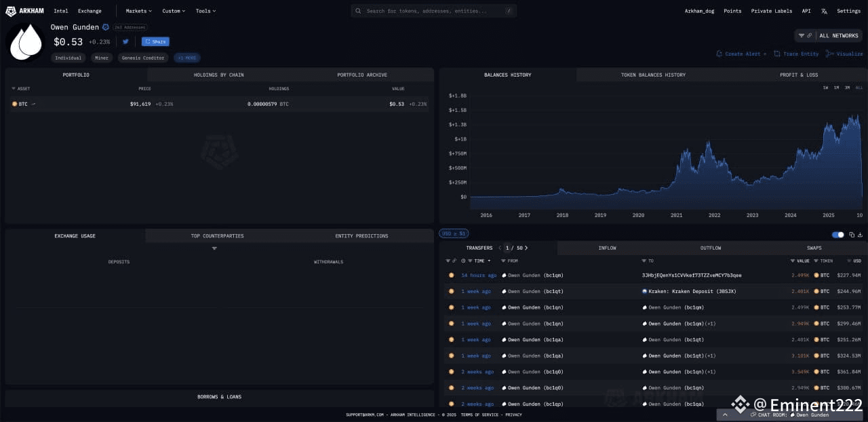The height and width of the screenshot is (422, 868).
Task: Open the Settings link in the header
Action: tap(848, 11)
